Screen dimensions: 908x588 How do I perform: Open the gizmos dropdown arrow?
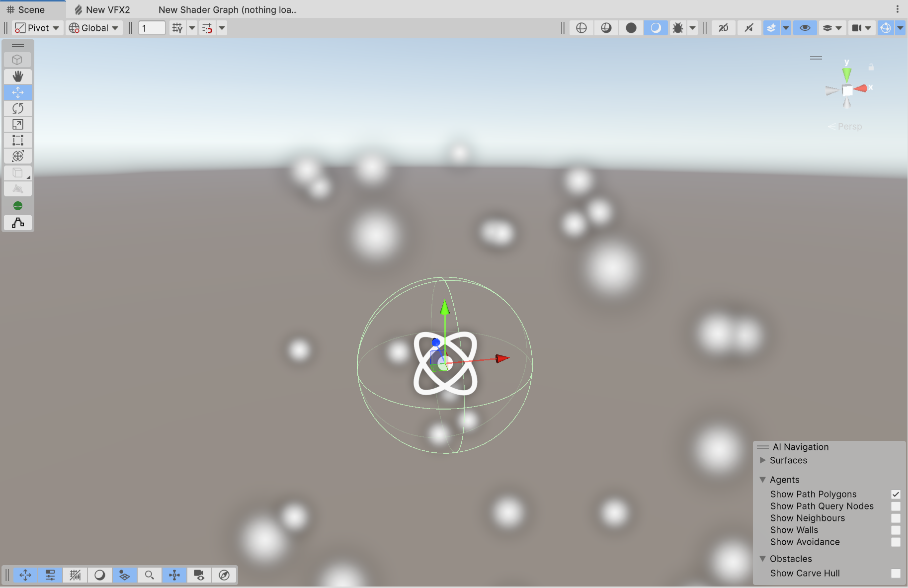click(x=900, y=28)
